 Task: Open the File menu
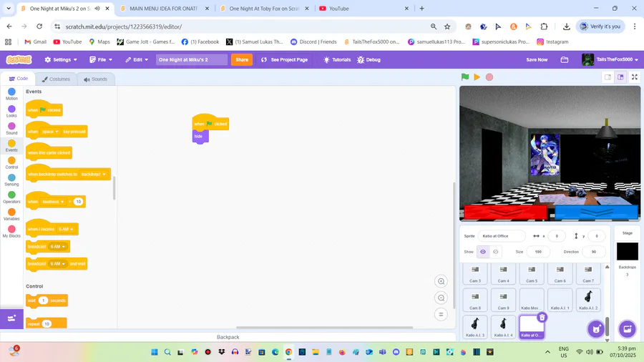click(101, 59)
